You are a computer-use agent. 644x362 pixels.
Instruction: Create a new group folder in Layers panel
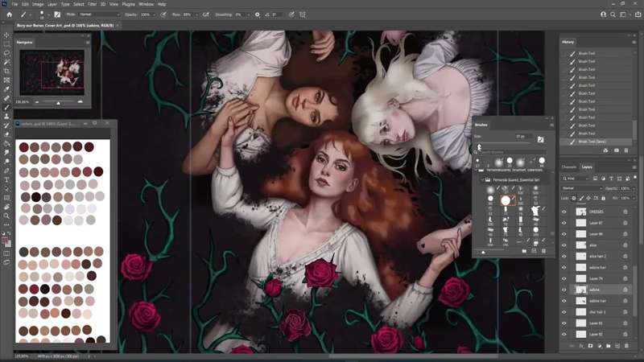click(x=609, y=346)
